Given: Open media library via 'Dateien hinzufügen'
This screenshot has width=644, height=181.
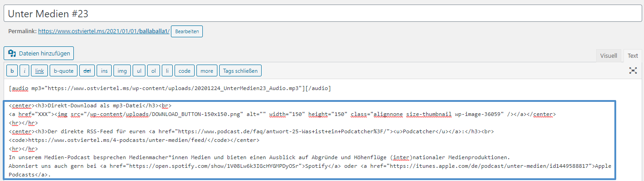Looking at the screenshot, I should pyautogui.click(x=39, y=53).
